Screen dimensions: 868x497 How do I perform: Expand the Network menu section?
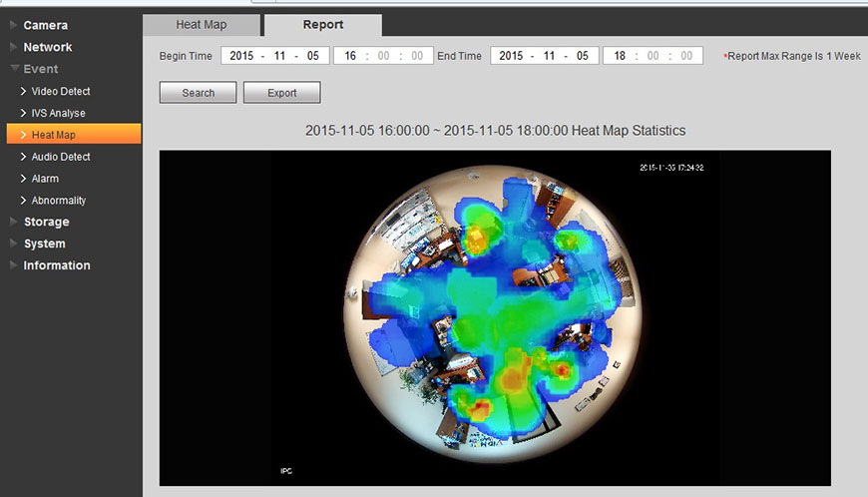(x=47, y=47)
